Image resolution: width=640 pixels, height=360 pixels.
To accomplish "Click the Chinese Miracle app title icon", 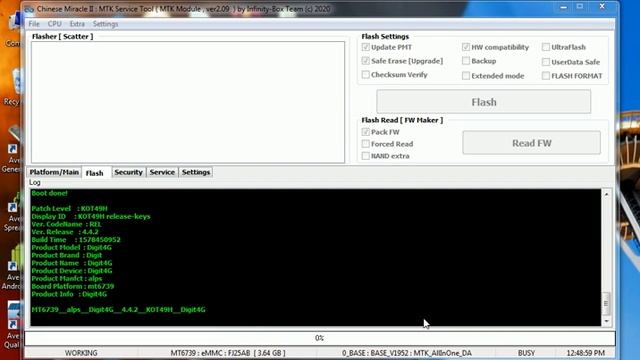I will click(29, 9).
